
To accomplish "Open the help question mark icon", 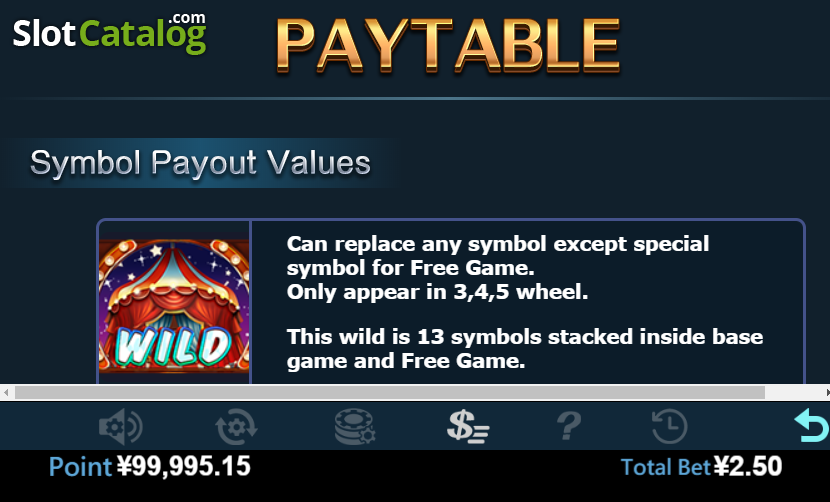I will (x=569, y=427).
